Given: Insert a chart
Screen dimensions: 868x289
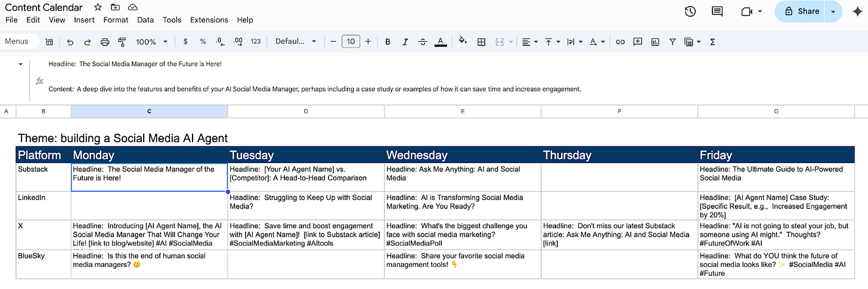Looking at the screenshot, I should click(x=655, y=42).
